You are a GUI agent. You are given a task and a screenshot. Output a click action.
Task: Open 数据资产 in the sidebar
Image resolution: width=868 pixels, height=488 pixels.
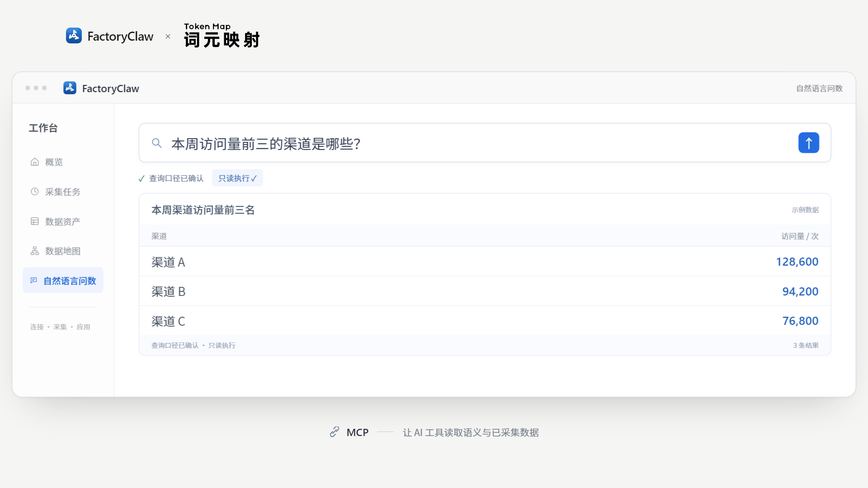pyautogui.click(x=63, y=221)
